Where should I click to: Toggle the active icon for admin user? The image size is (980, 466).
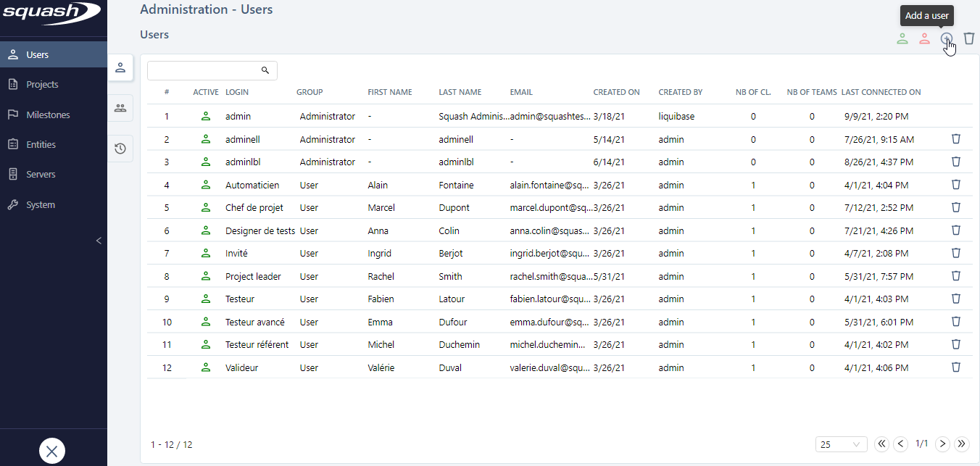click(x=206, y=116)
